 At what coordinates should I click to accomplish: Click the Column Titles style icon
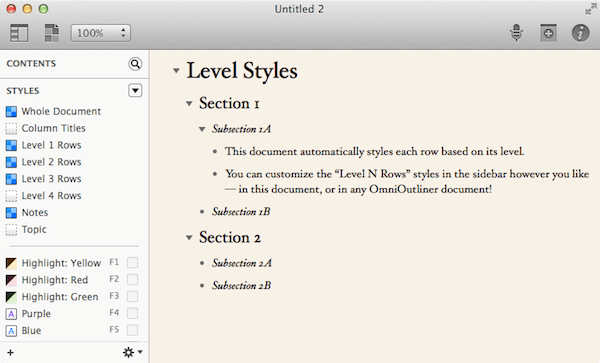click(x=11, y=129)
